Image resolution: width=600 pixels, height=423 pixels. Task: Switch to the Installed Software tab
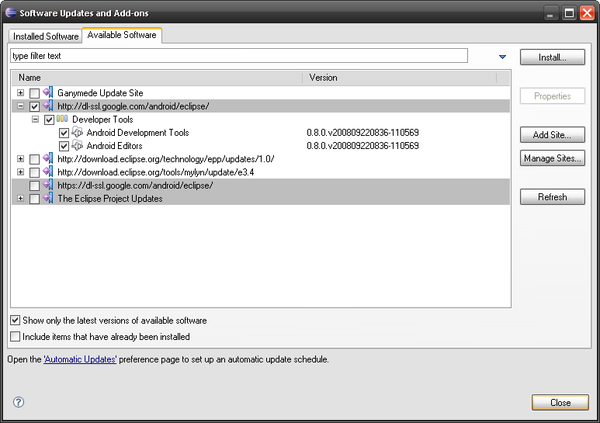coord(44,36)
